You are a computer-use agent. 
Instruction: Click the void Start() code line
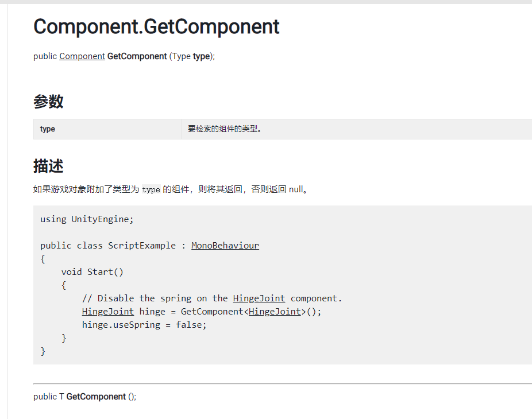(92, 272)
